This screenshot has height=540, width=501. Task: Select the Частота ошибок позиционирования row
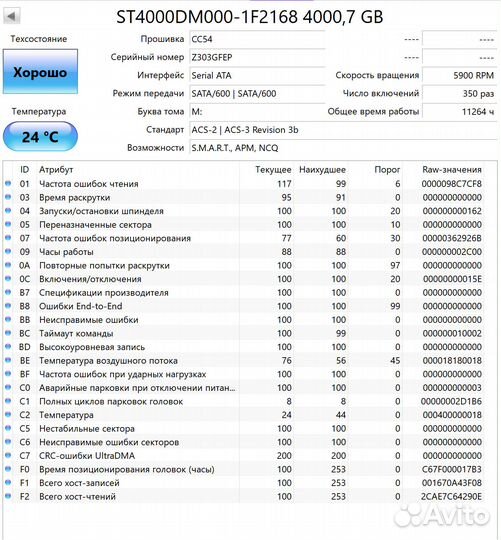243,238
